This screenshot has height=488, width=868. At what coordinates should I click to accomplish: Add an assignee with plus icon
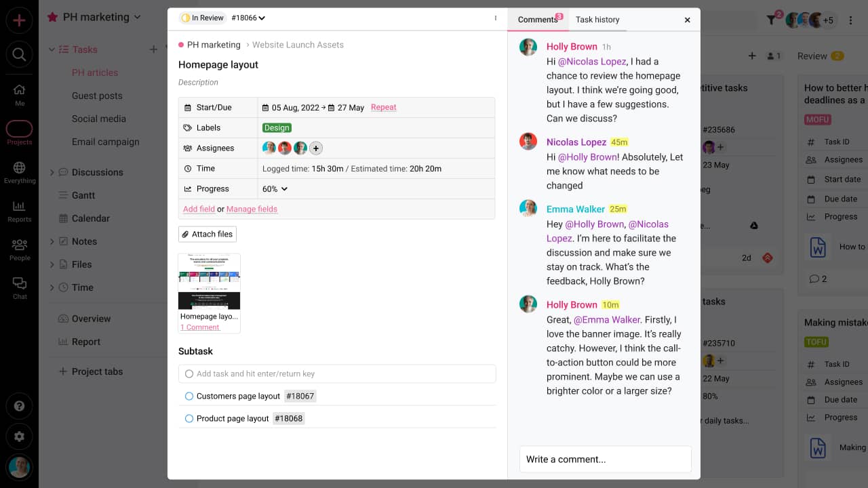click(316, 148)
